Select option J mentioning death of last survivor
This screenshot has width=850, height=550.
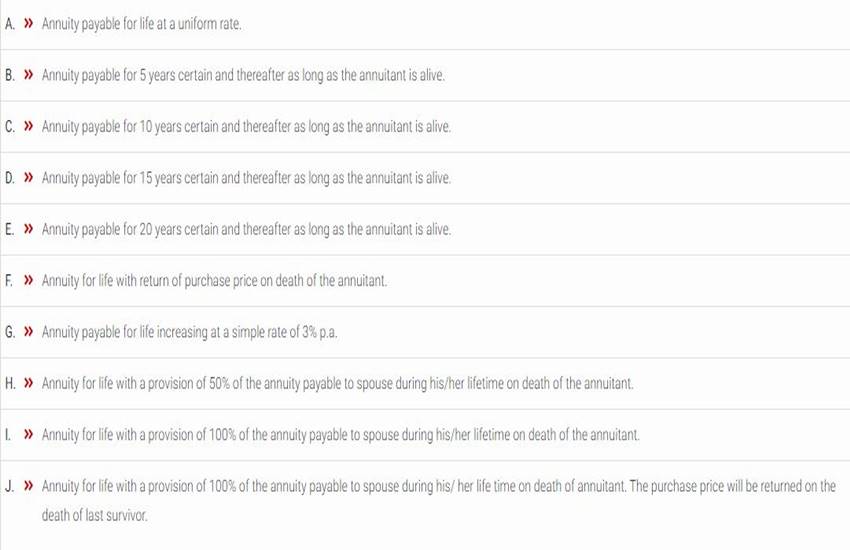click(x=438, y=487)
